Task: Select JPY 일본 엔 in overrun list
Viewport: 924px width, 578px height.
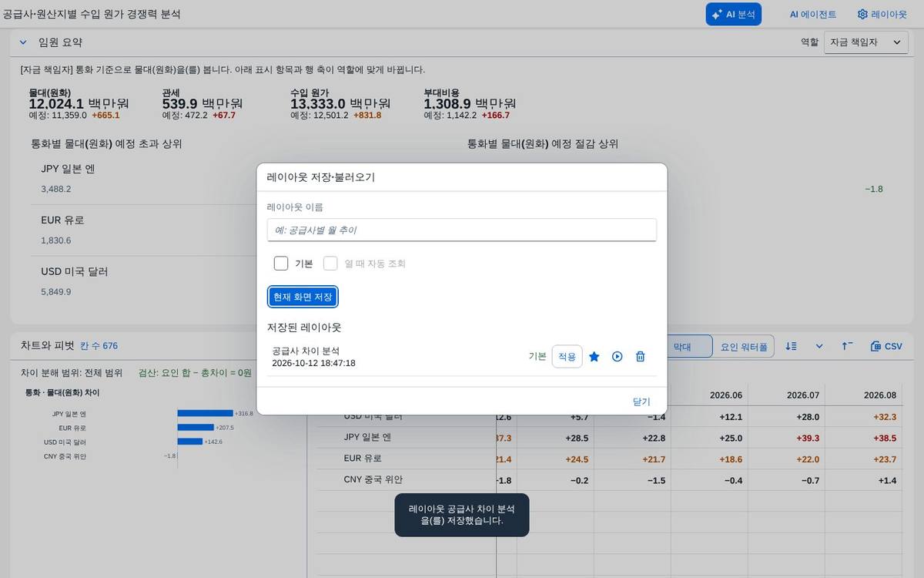Action: (x=68, y=169)
